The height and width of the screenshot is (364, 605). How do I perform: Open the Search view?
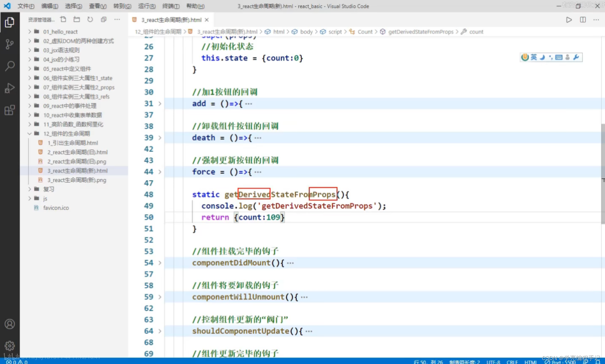pyautogui.click(x=9, y=66)
